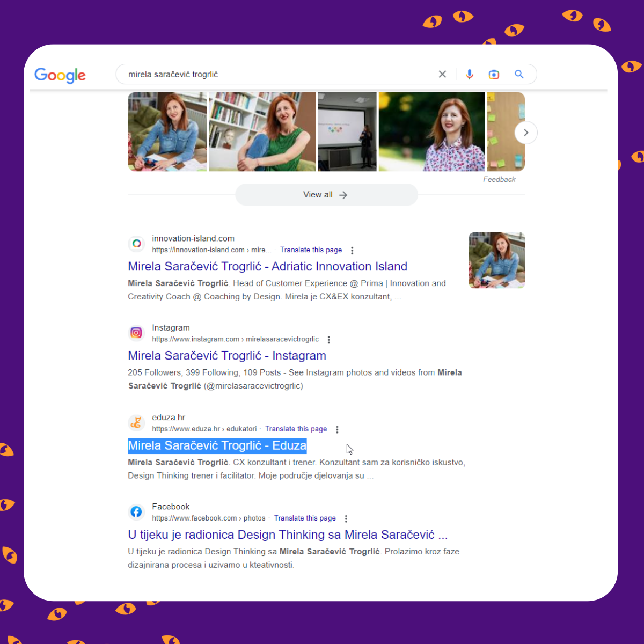Click innovation-island.com site favicon
Screen dimensions: 644x644
136,244
